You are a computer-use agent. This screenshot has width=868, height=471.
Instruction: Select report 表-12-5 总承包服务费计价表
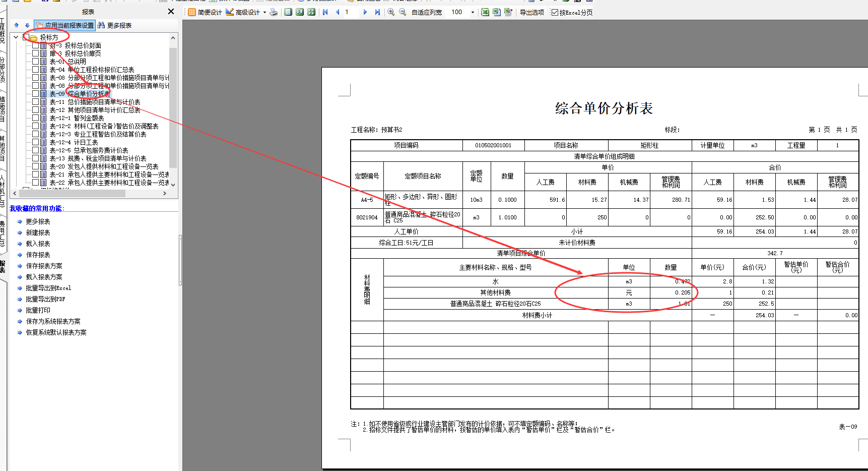tap(89, 150)
